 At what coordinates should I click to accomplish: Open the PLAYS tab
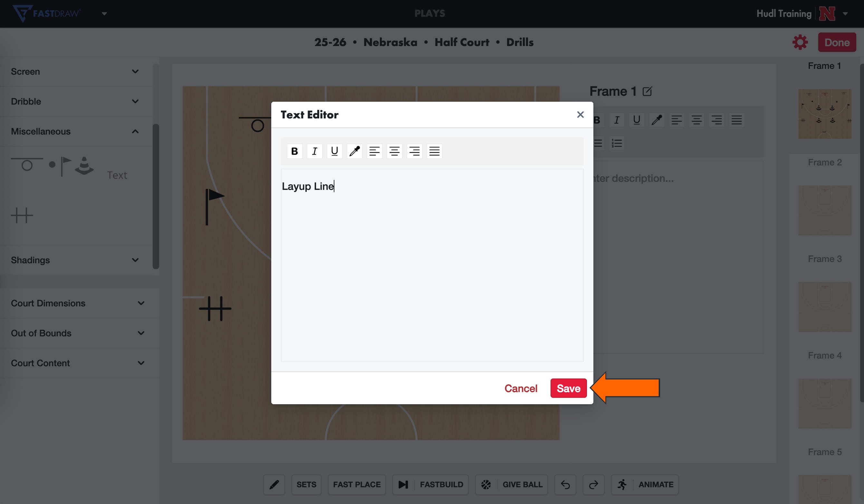point(430,13)
